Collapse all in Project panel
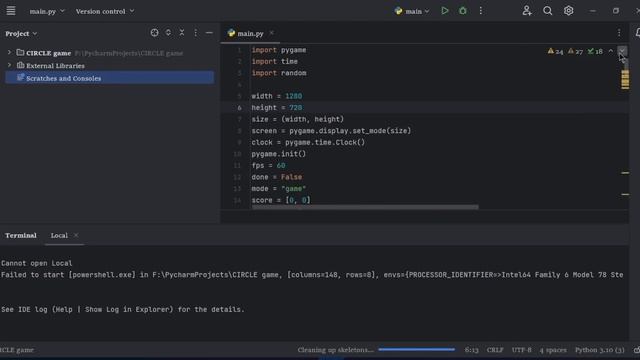This screenshot has height=360, width=640. 182,33
